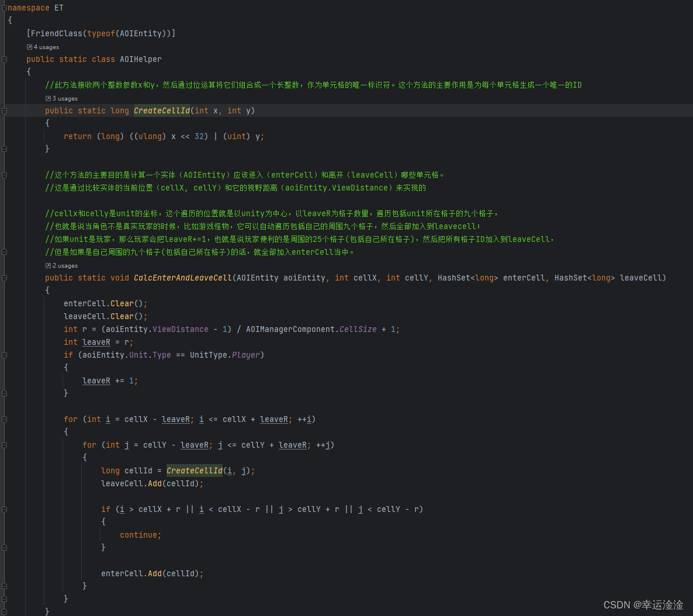Viewport: 693px width, 616px height.
Task: Collapse the if UnitType.Player block fold
Action: (x=4, y=355)
